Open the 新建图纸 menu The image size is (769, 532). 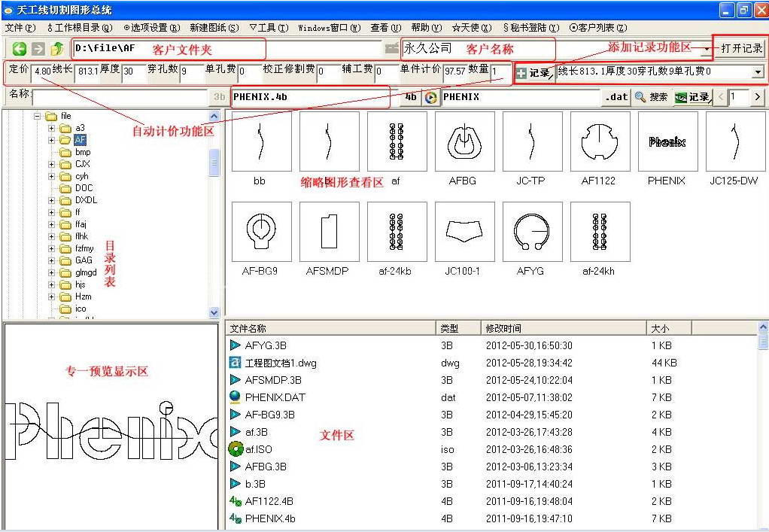pos(214,27)
